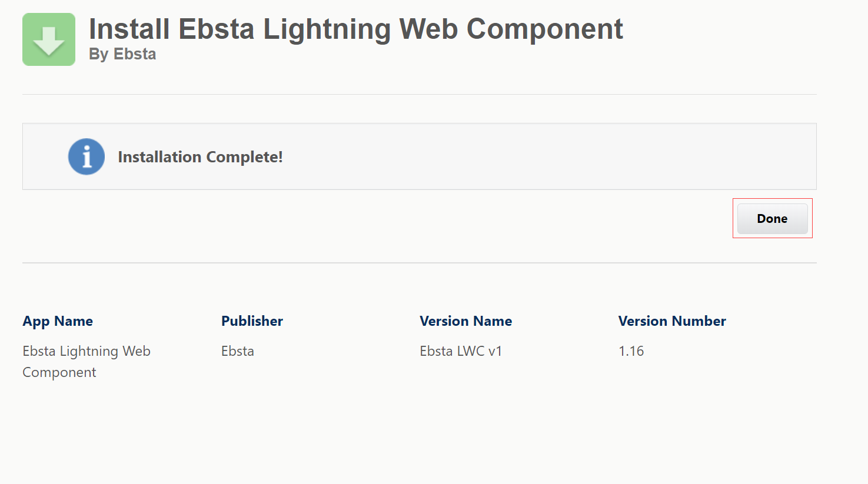This screenshot has height=484, width=868.
Task: Click the version number 1.16 value
Action: (x=631, y=351)
